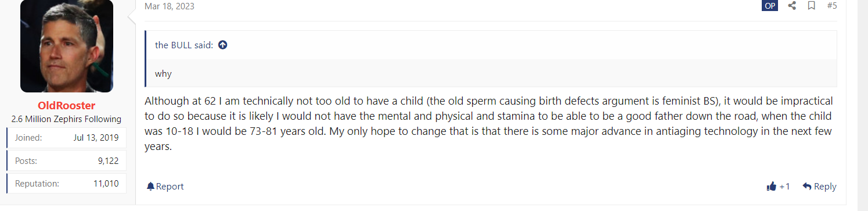The height and width of the screenshot is (211, 868).
Task: Expand the quoted "why" message block
Action: pos(491,74)
